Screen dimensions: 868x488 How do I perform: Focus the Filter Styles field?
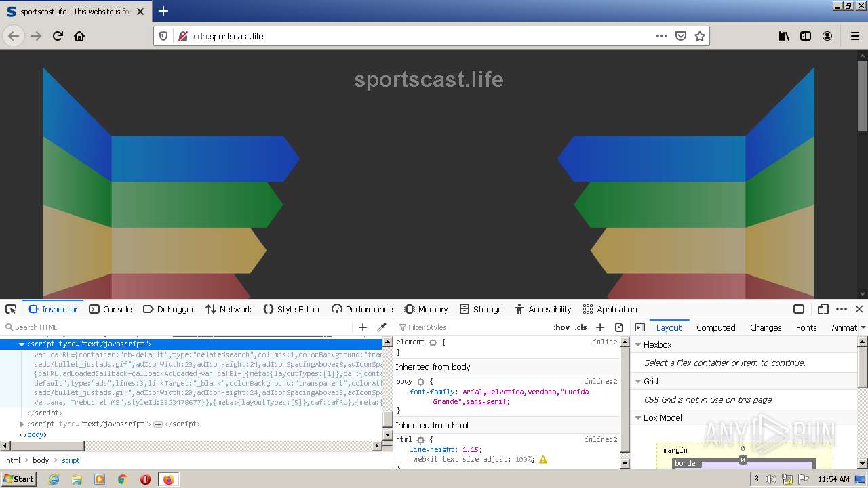point(471,327)
